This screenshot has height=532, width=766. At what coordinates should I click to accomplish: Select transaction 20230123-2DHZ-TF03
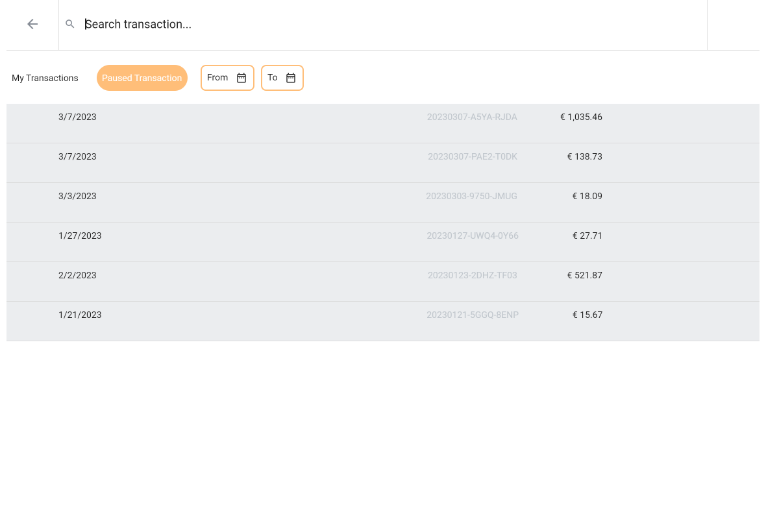coord(472,276)
